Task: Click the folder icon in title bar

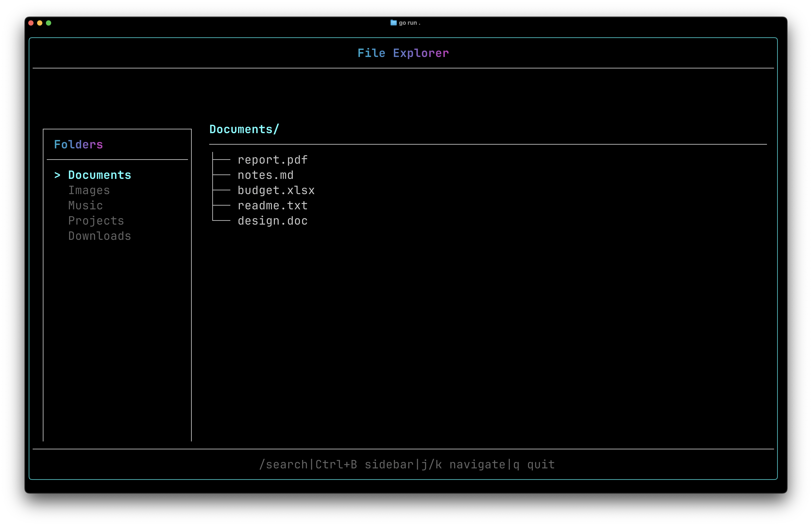Action: pyautogui.click(x=393, y=23)
